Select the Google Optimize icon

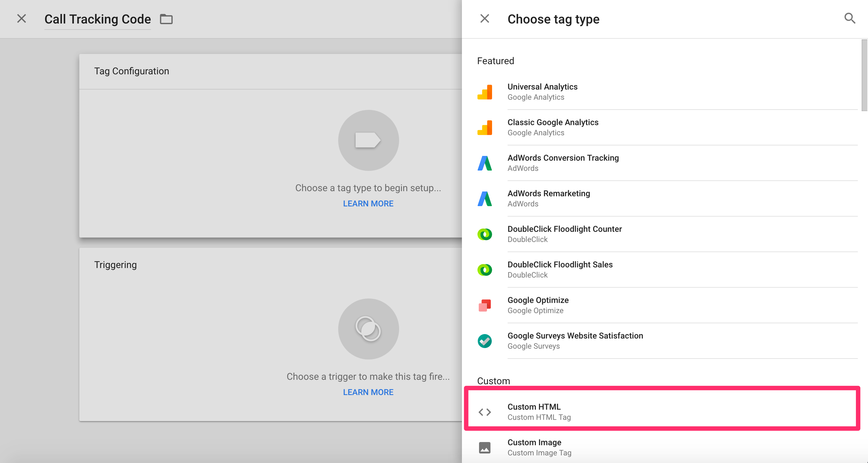tap(484, 305)
